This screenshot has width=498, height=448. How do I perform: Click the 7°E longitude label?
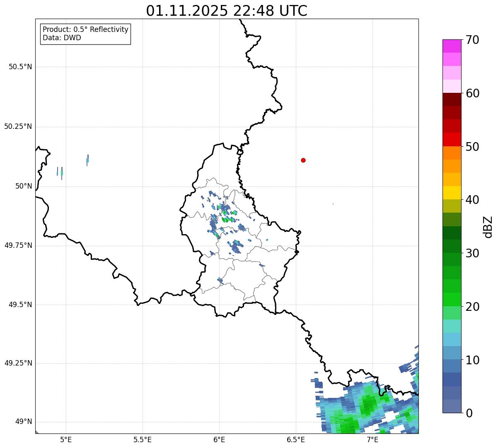click(x=372, y=440)
